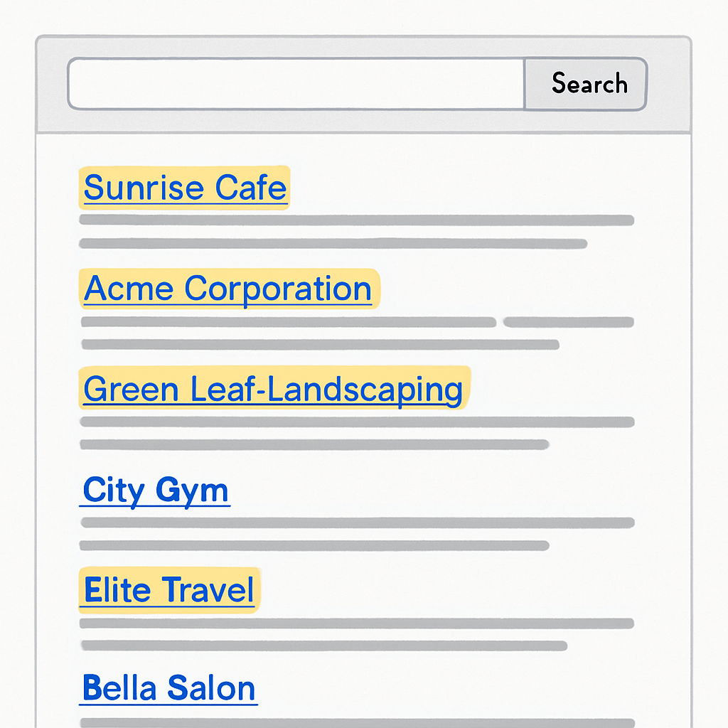Open the City Gym page
The image size is (728, 728).
click(155, 490)
